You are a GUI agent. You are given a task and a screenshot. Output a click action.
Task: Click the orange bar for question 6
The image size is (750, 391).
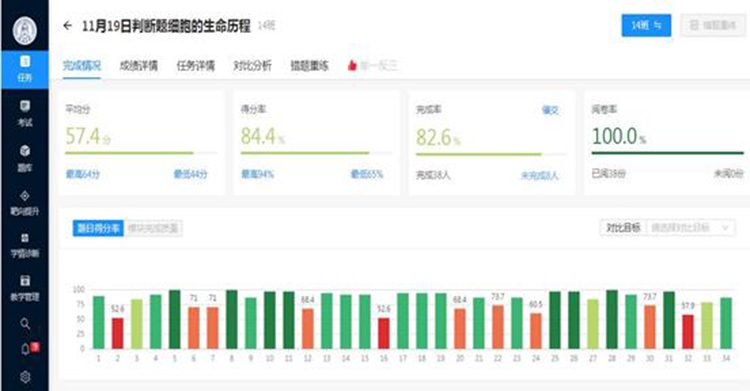(x=194, y=328)
